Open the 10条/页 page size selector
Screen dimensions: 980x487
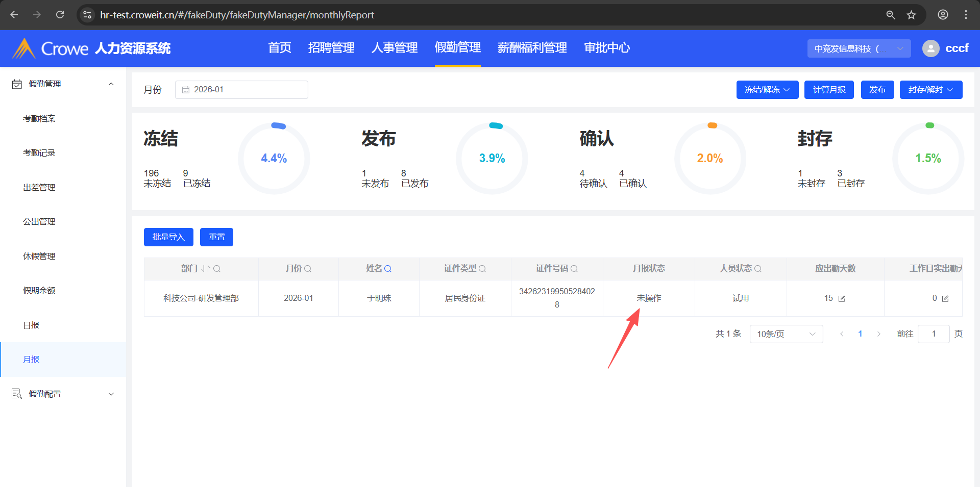[786, 334]
